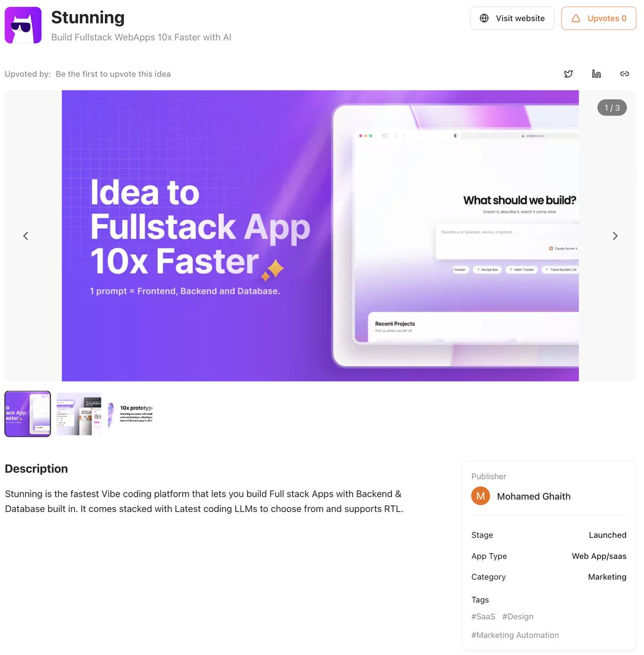Select the third '10x prototype' thumbnail
644x655 pixels.
(x=130, y=414)
